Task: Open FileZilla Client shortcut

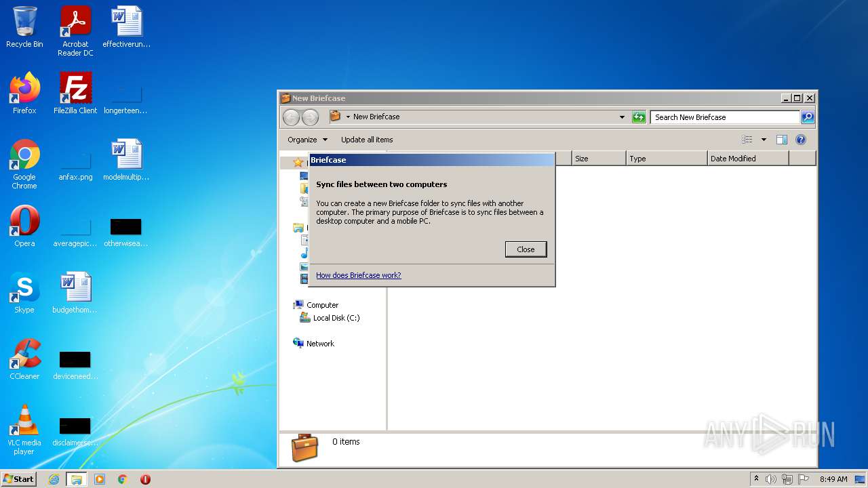Action: pos(75,93)
